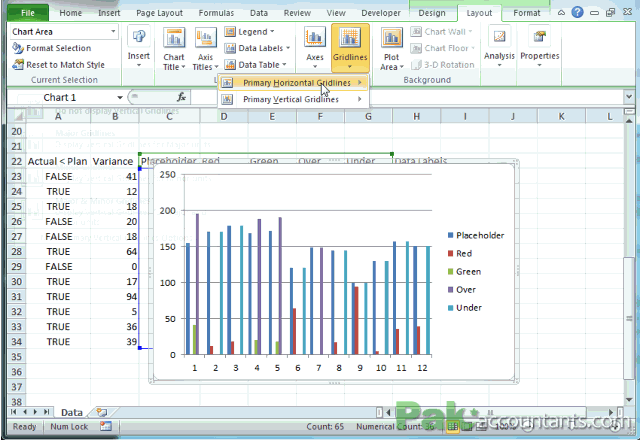Click the Name Box showing Chart 1
This screenshot has width=640, height=440.
point(60,98)
